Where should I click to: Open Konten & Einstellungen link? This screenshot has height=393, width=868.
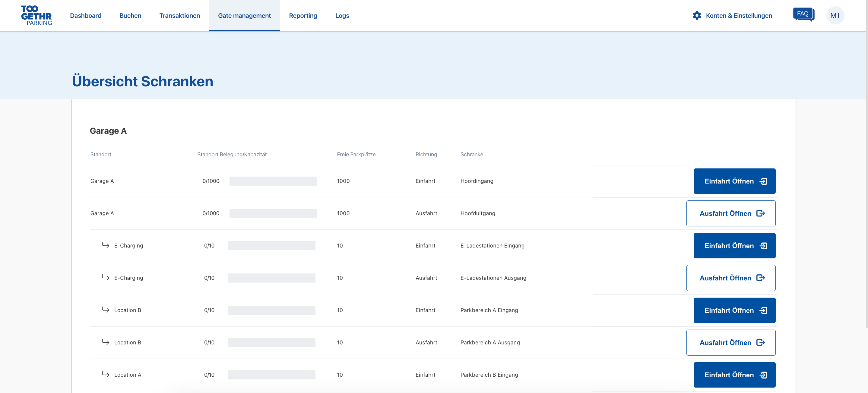(x=739, y=15)
